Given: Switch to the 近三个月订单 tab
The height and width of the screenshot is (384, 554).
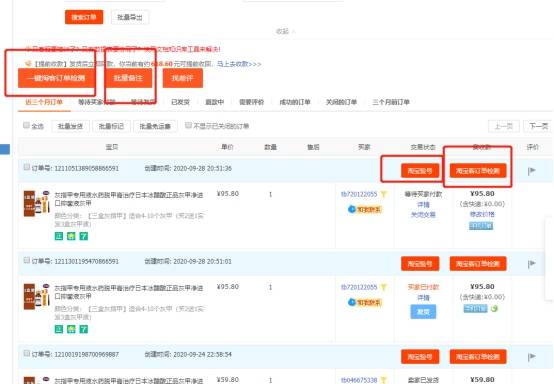Looking at the screenshot, I should tap(44, 102).
